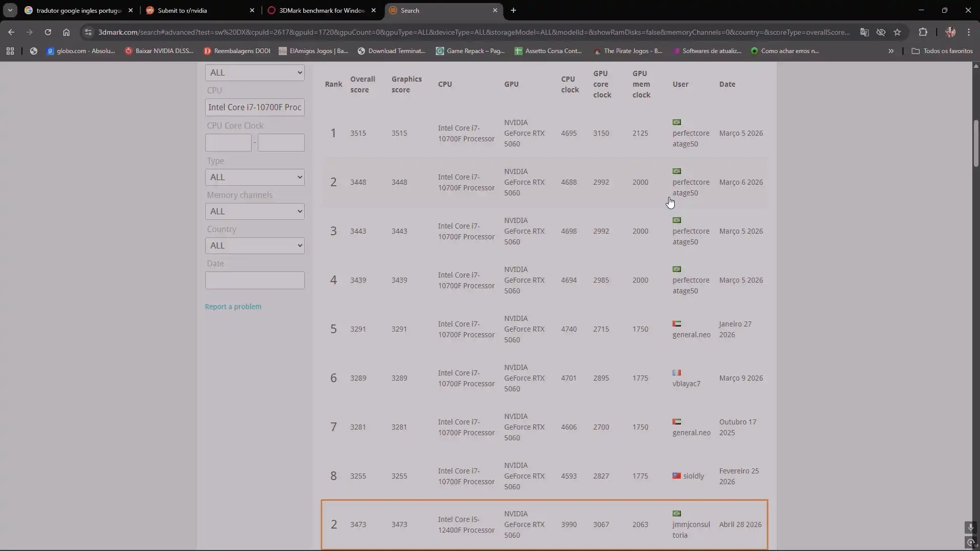The height and width of the screenshot is (551, 980).
Task: Open a new browser tab
Action: [513, 10]
